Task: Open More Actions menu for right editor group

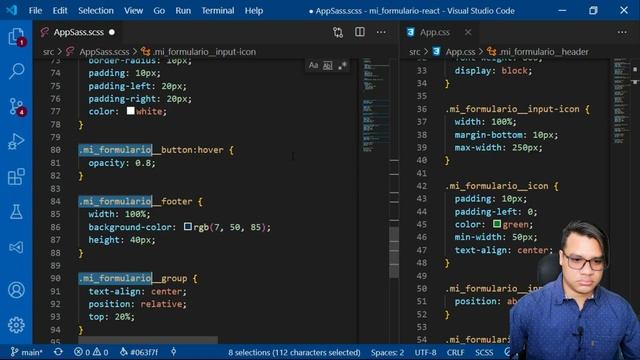Action: point(622,32)
